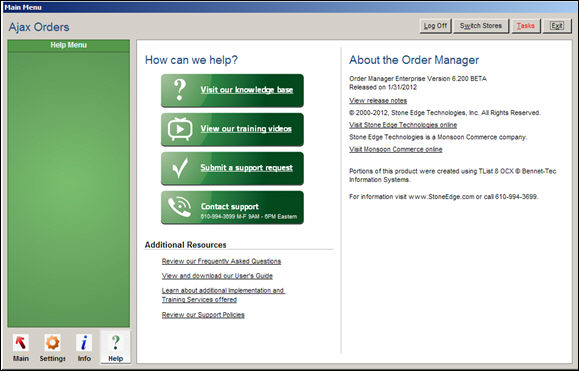
Task: Open Implementation and Training Services link
Action: [223, 295]
